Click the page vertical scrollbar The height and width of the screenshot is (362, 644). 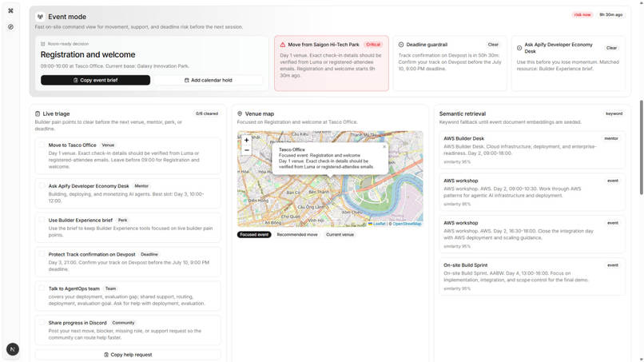coord(641,147)
